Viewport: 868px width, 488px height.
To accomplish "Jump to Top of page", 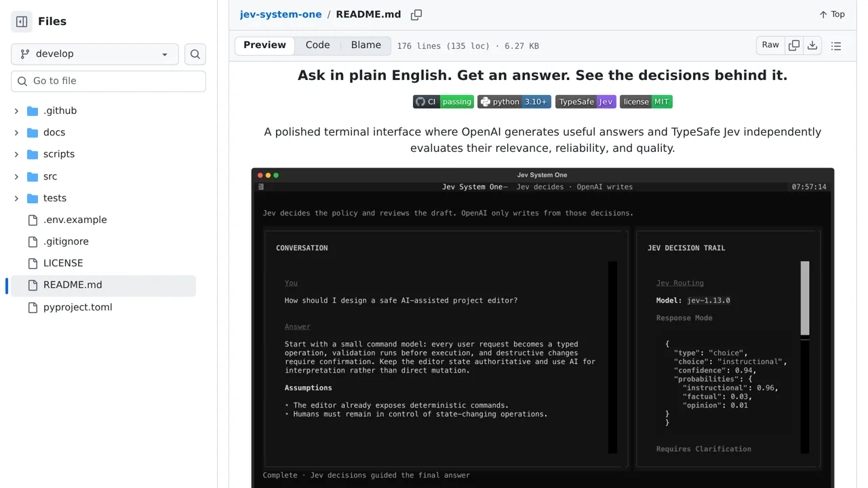I will (x=832, y=14).
